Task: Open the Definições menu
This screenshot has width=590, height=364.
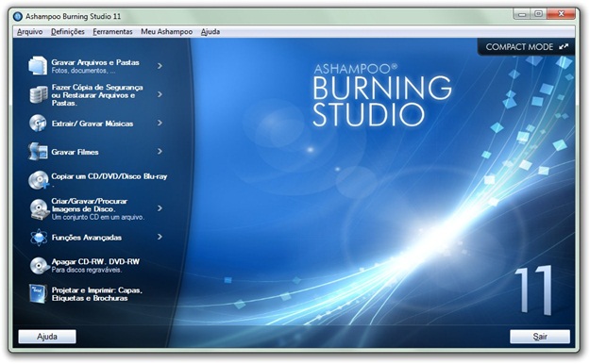Action: [68, 32]
